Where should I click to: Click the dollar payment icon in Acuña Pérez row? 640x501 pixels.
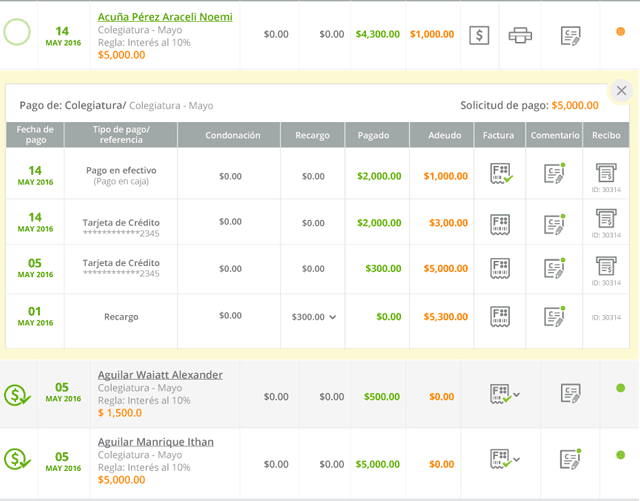tap(479, 35)
